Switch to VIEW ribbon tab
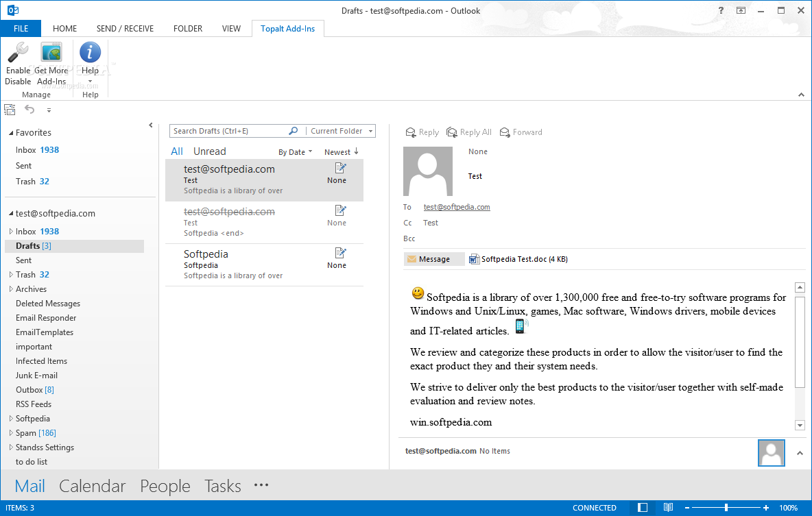The image size is (812, 516). (x=232, y=29)
